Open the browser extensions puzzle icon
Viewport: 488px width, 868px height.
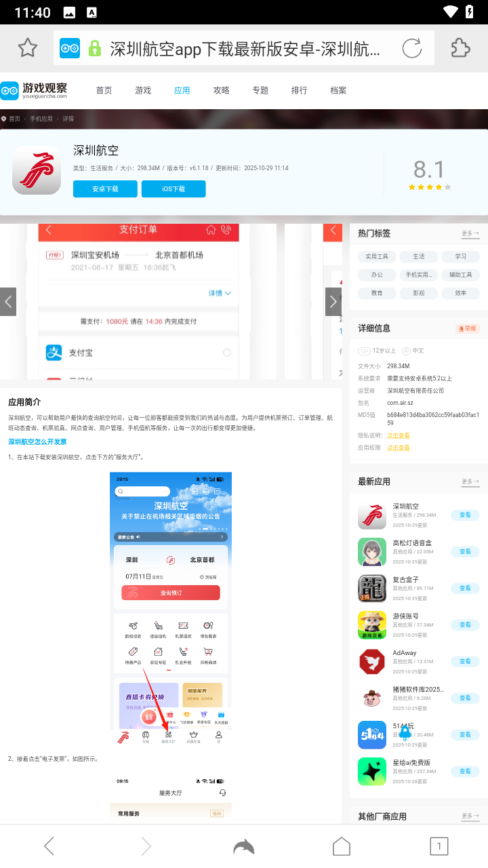[x=460, y=48]
